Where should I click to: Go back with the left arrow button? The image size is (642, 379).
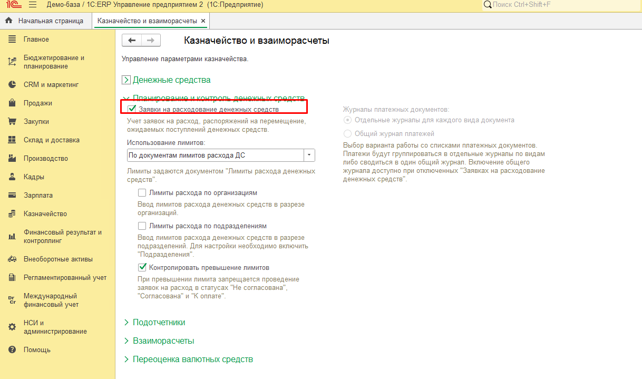(131, 40)
